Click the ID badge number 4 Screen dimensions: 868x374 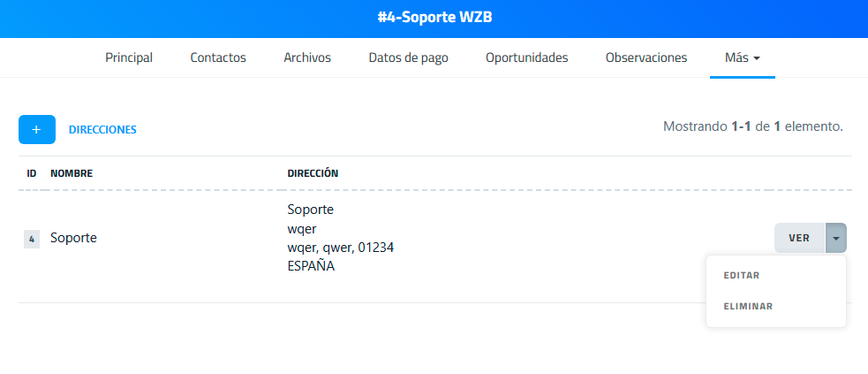32,239
